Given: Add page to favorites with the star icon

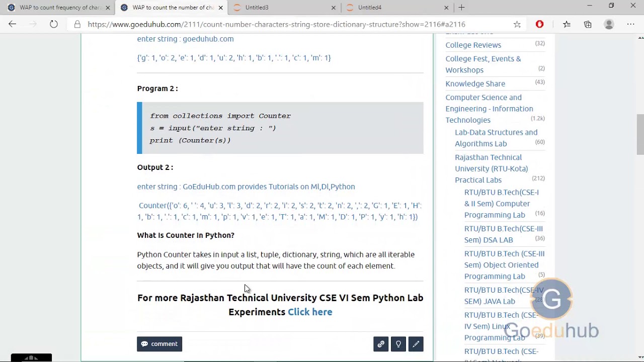Looking at the screenshot, I should pyautogui.click(x=517, y=24).
